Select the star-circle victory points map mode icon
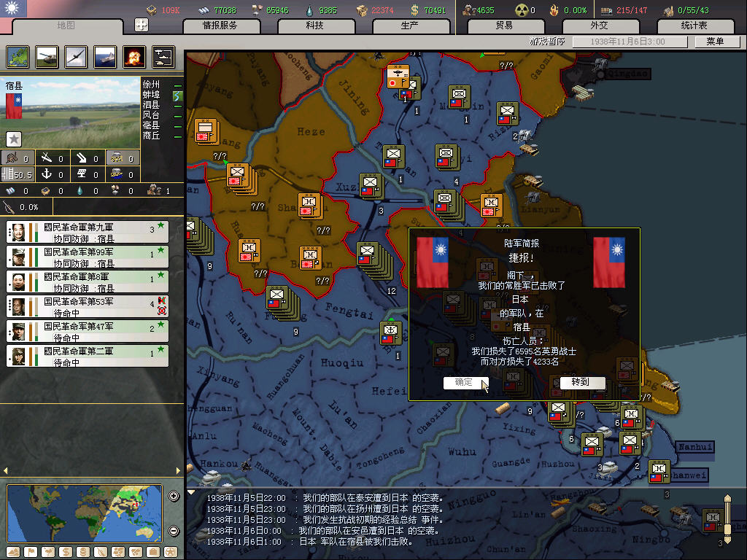Image resolution: width=747 pixels, height=560 pixels. (x=171, y=552)
